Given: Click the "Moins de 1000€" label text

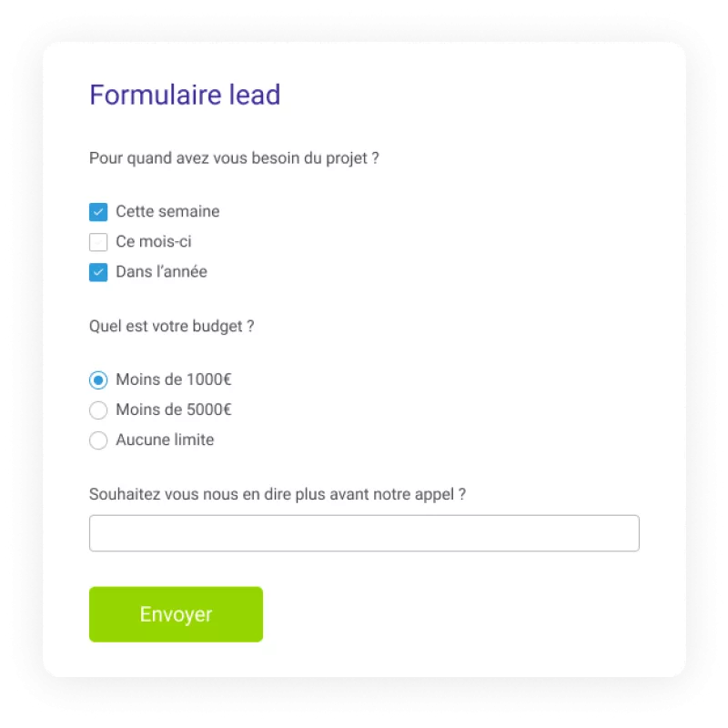Looking at the screenshot, I should (174, 379).
